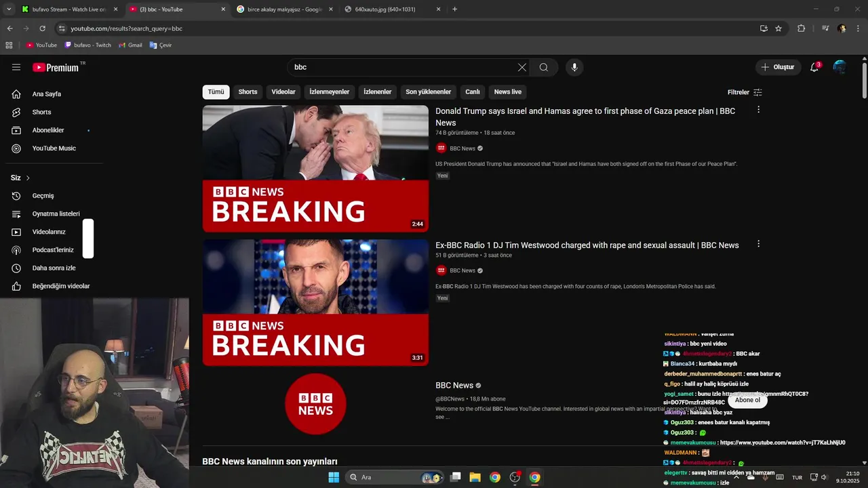Screen dimensions: 868x488
Task: Open Shorts in the sidebar
Action: tap(41, 112)
